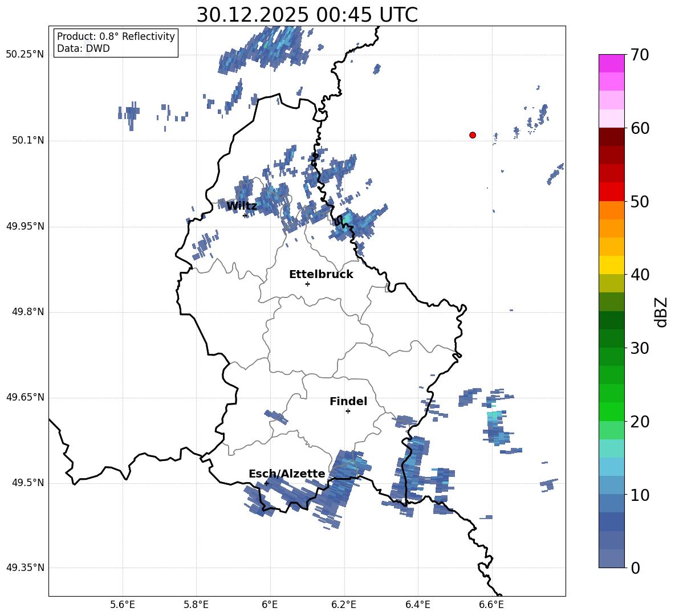The width and height of the screenshot is (675, 616).
Task: Click the 49.95°N latitude label
Action: [x=25, y=226]
